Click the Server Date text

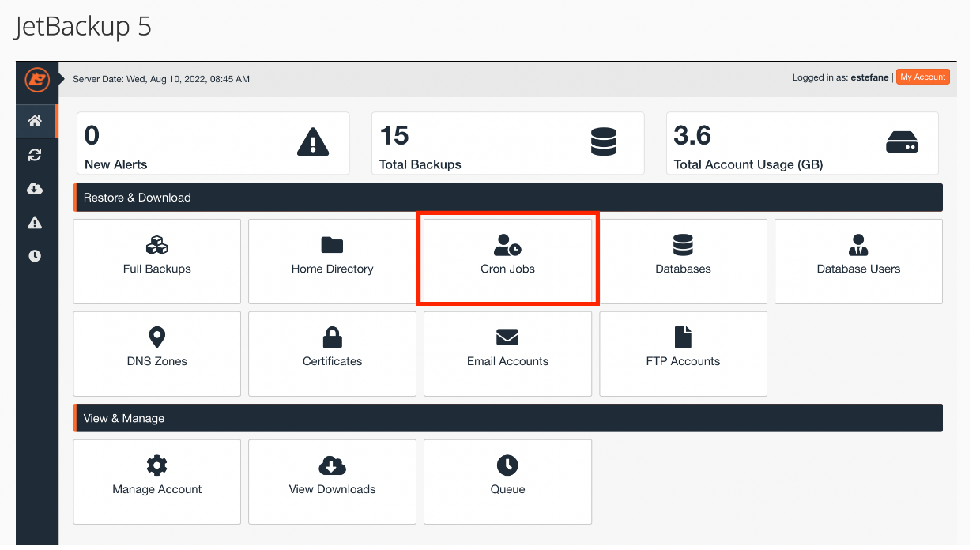click(161, 79)
